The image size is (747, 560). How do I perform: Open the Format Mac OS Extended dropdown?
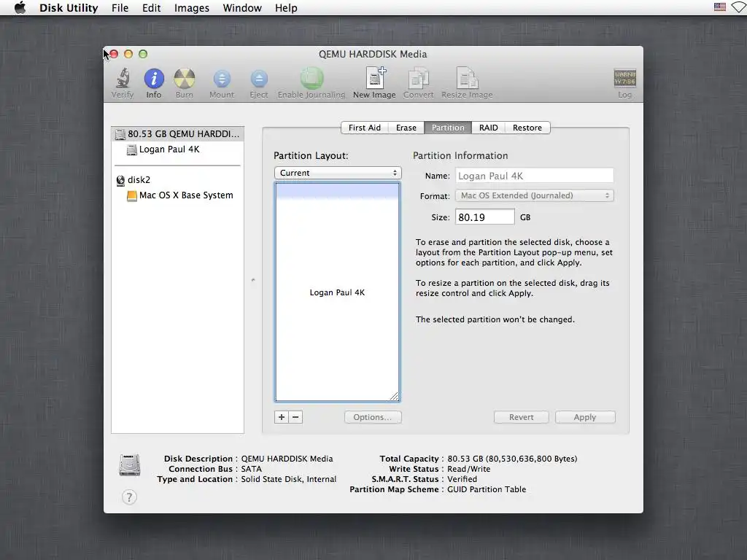pos(535,195)
